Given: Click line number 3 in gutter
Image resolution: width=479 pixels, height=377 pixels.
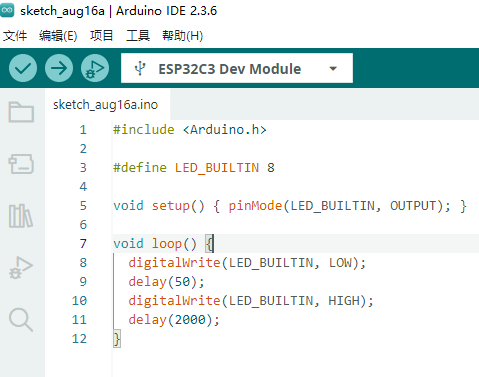Looking at the screenshot, I should (x=83, y=168).
